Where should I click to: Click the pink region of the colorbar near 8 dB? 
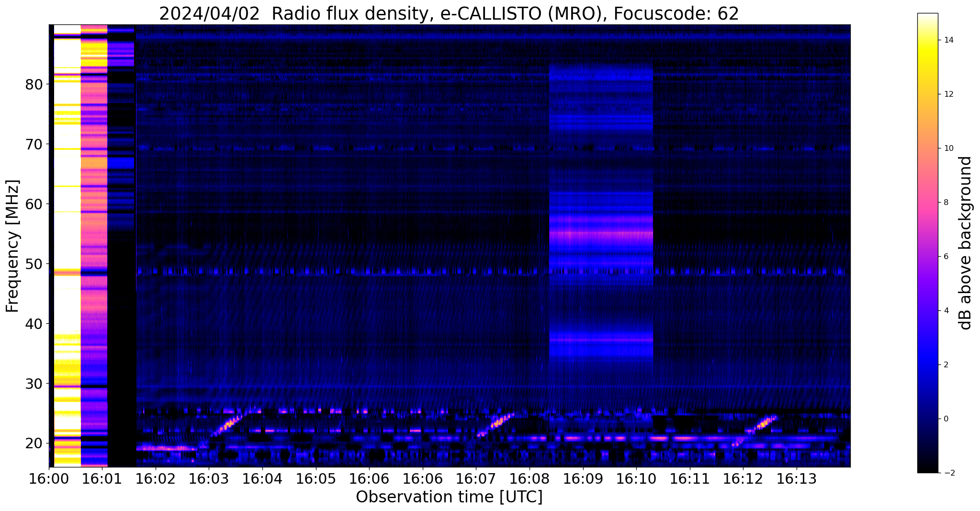[x=927, y=203]
